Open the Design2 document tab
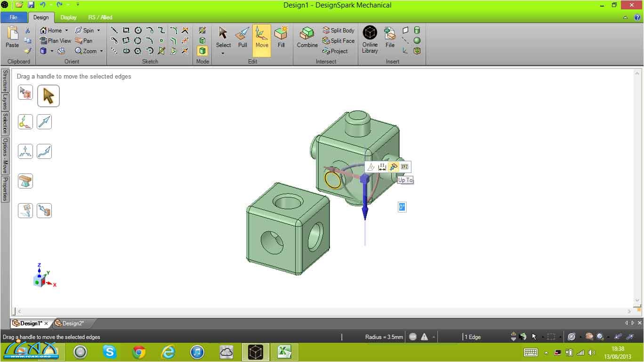This screenshot has height=362, width=644. (x=72, y=323)
